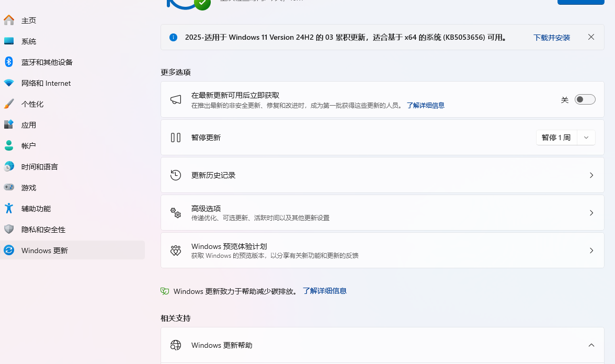Click the gears icon for 高级选项
The width and height of the screenshot is (615, 364).
click(x=176, y=212)
